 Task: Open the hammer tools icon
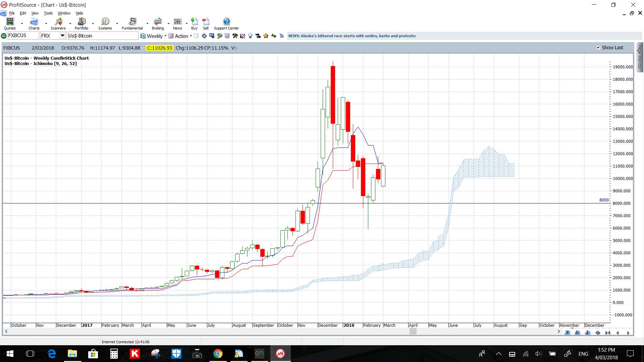point(235,36)
